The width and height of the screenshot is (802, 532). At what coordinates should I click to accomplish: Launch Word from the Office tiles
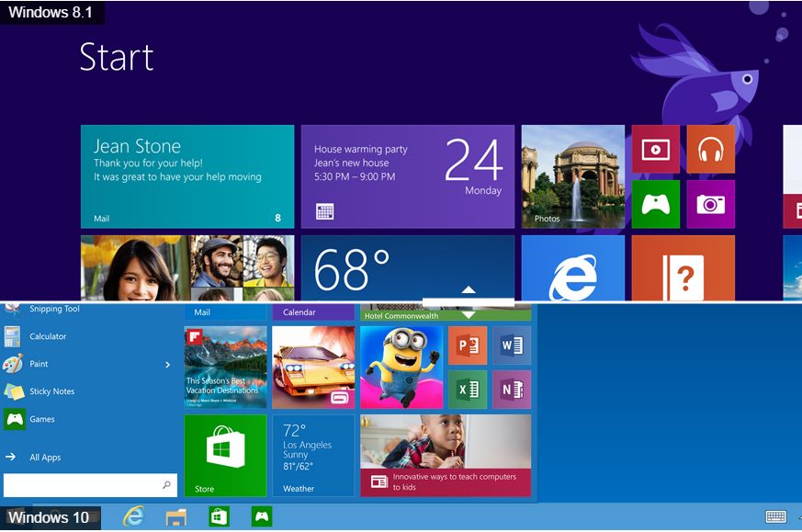tap(512, 345)
